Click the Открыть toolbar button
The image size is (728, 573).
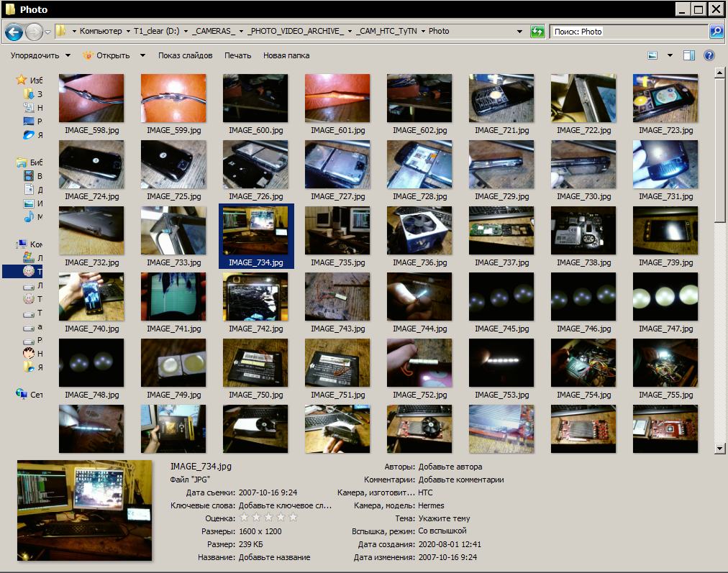(x=107, y=55)
